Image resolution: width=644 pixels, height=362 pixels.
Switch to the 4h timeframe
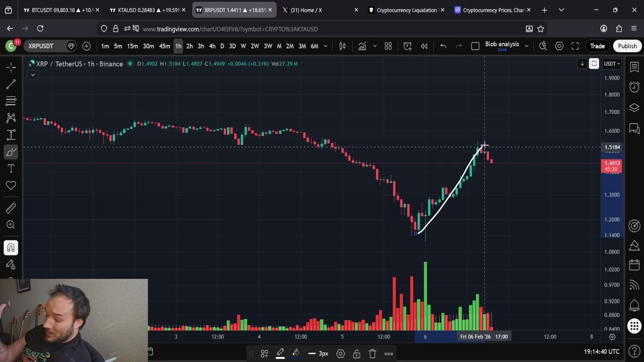tap(212, 46)
